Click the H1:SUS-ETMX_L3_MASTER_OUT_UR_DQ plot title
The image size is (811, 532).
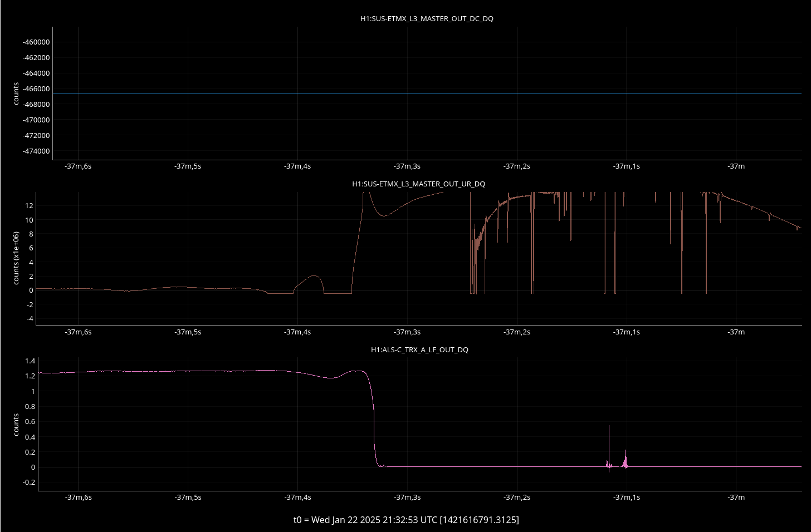pyautogui.click(x=418, y=184)
